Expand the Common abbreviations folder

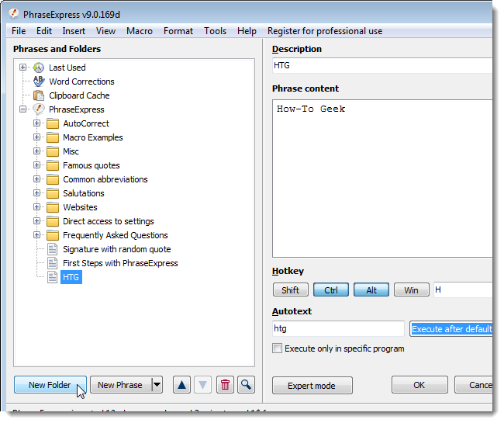[36, 179]
